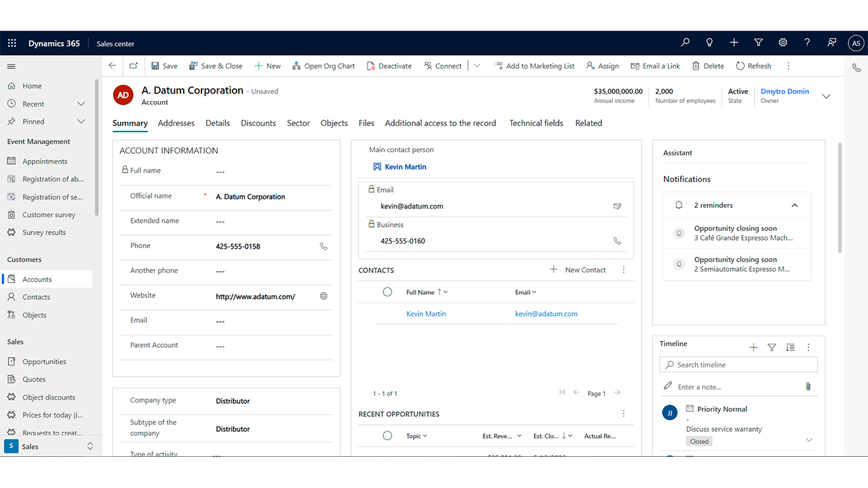Open the lightbulb assistant icon in header
The width and height of the screenshot is (868, 488).
709,43
